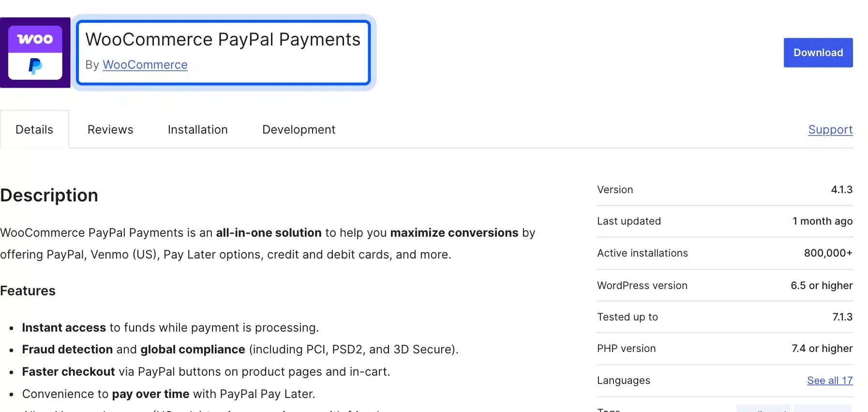The image size is (868, 412).
Task: Click the WooCommerce PayPal Payments title
Action: click(223, 40)
